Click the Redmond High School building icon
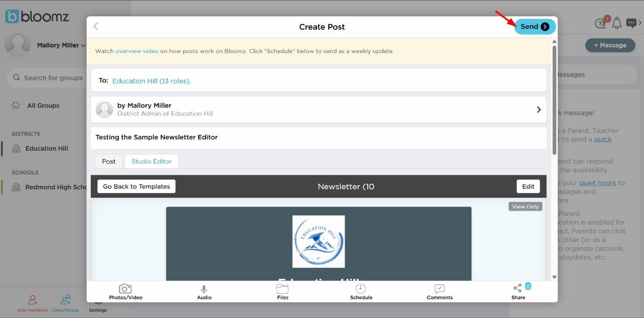The image size is (644, 318). tap(16, 187)
